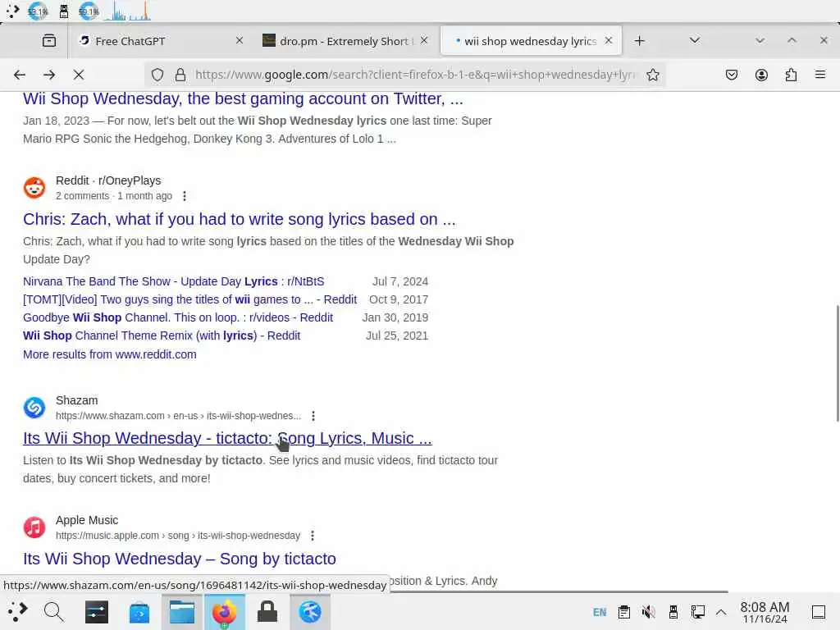Screen dimensions: 840x630
Task: Open Its Wii Shop Wednesday Song by tictacto
Action: tap(180, 559)
